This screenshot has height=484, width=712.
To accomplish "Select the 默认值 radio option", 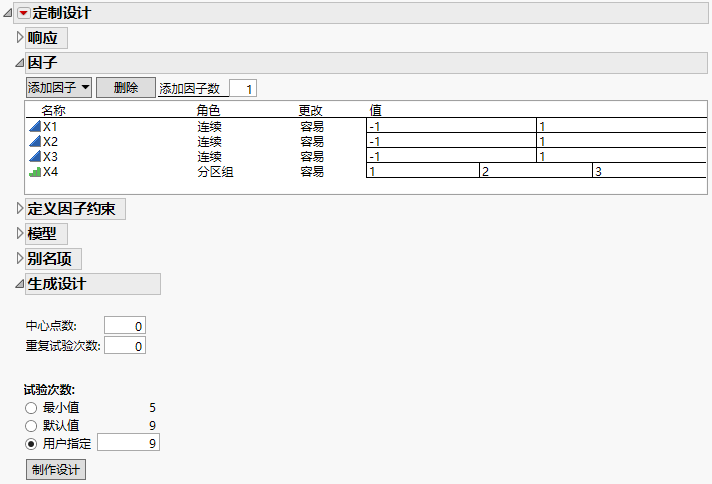I will [31, 426].
